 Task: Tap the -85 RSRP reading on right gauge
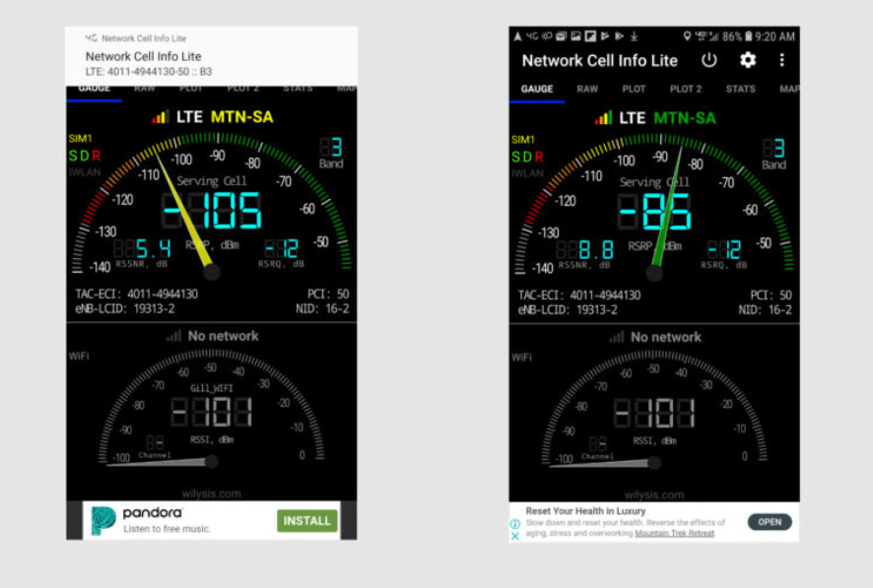tap(654, 212)
